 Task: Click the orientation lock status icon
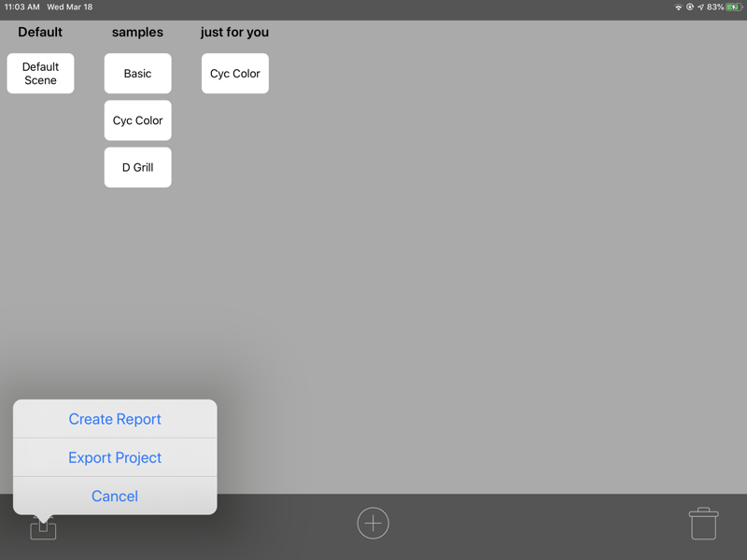(x=689, y=7)
